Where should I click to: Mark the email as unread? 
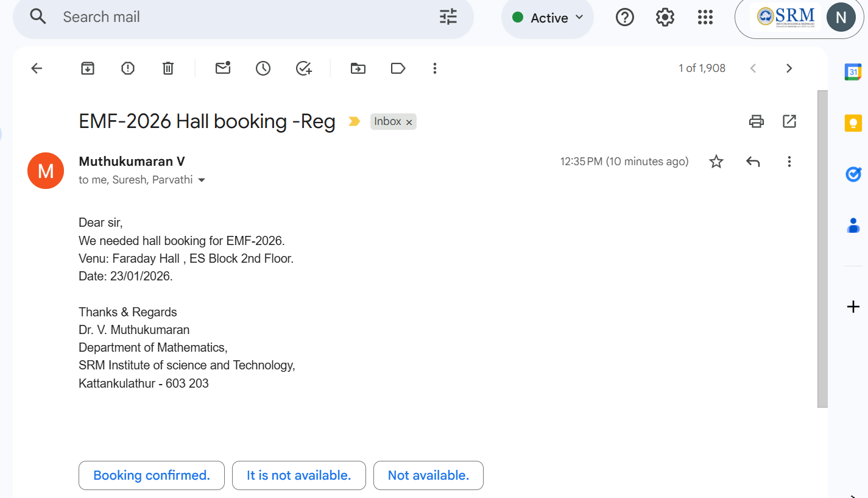coord(223,68)
